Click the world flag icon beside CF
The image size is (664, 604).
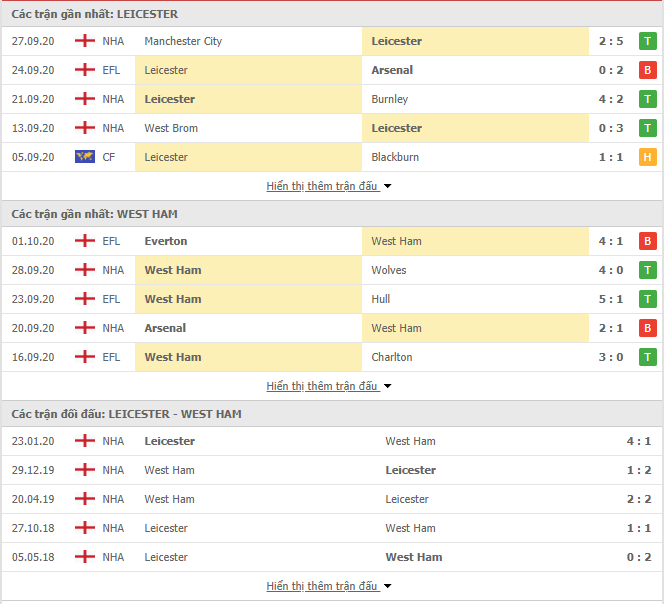point(85,157)
